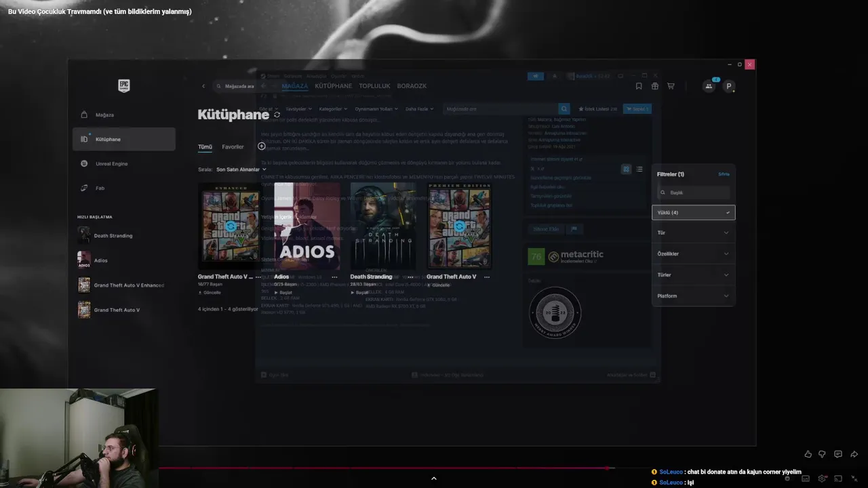Image resolution: width=868 pixels, height=488 pixels.
Task: Open the gift icon in Epic header
Action: [x=654, y=86]
